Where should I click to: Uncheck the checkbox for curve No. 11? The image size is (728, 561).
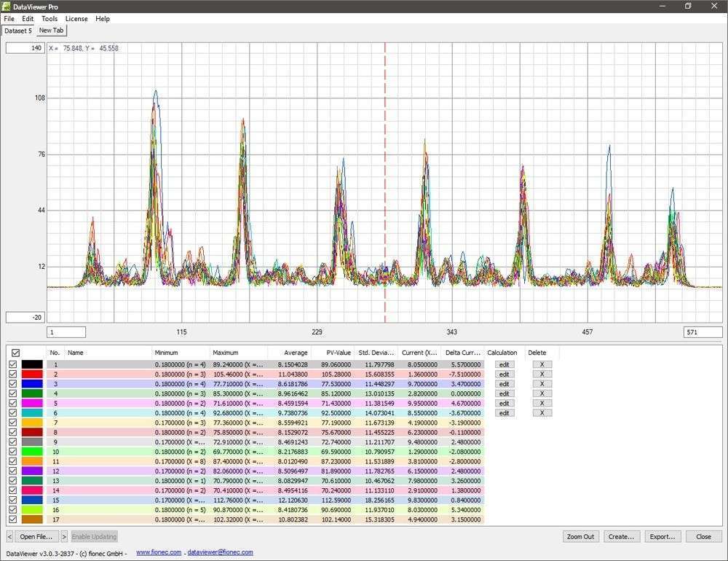[12, 461]
